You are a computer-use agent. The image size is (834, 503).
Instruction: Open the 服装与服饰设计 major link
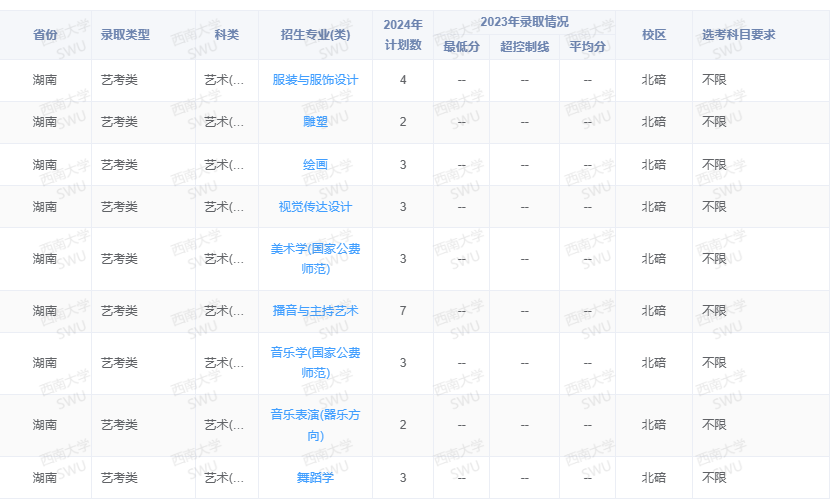315,80
